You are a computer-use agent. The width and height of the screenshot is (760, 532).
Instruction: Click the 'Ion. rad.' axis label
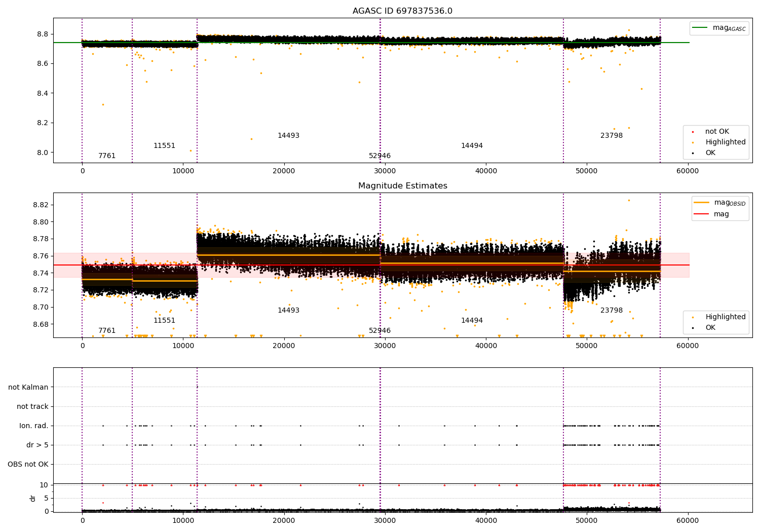click(34, 426)
